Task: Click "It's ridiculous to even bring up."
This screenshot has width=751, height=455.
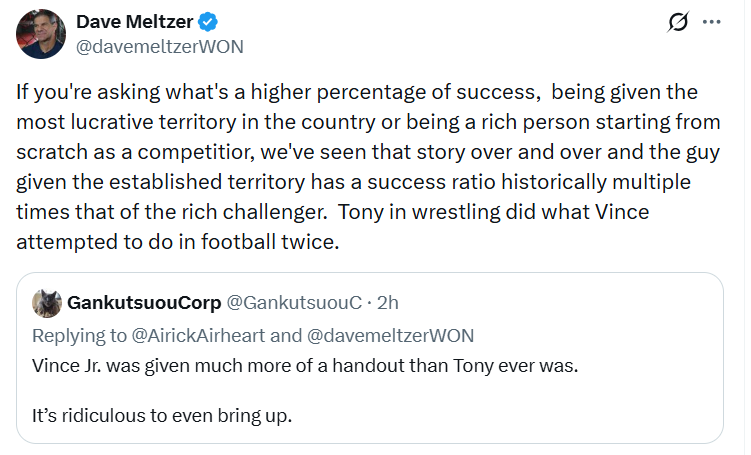Action: (162, 415)
